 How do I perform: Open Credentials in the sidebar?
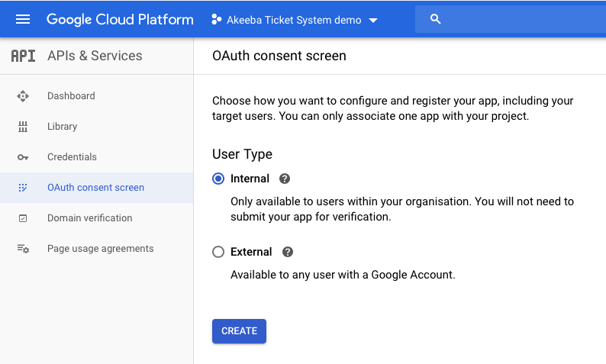[72, 157]
